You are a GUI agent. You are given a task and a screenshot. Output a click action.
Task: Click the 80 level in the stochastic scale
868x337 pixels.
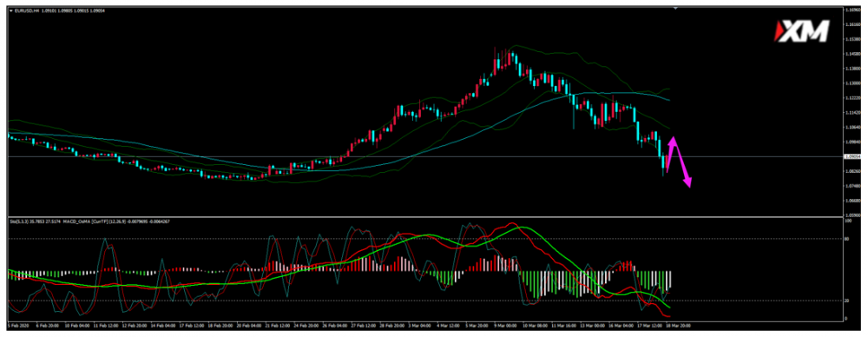848,238
